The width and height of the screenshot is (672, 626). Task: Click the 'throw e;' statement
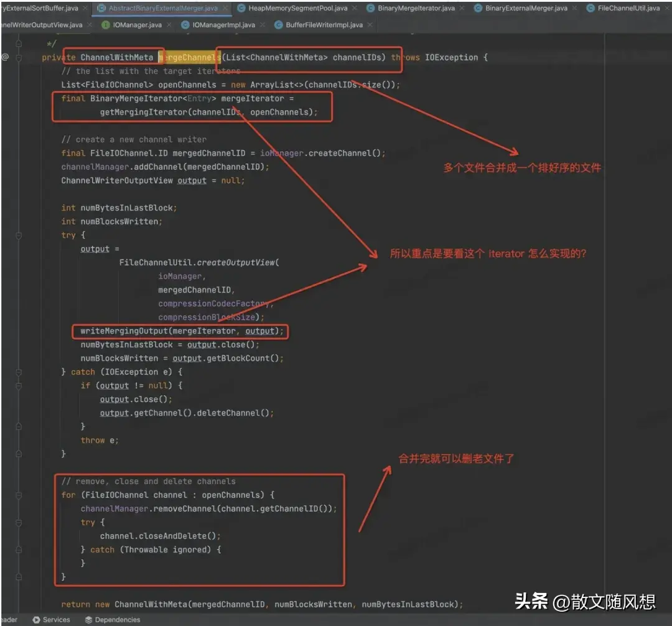[100, 441]
